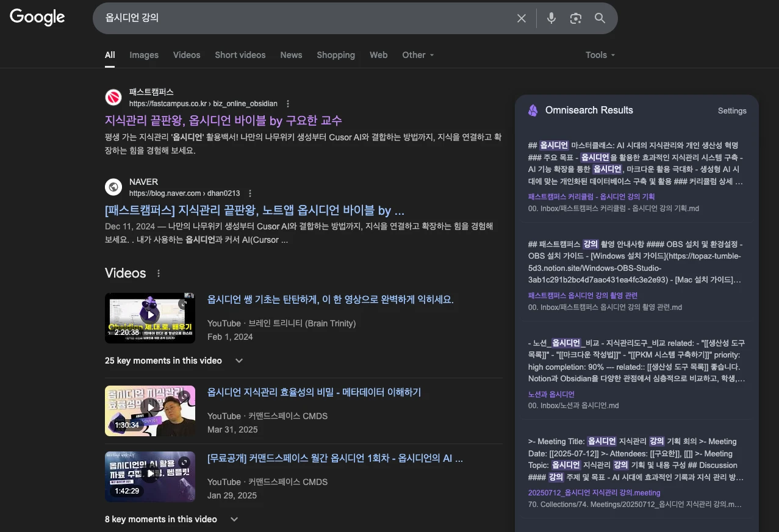Open Short videos tab
The image size is (779, 532).
pyautogui.click(x=240, y=55)
